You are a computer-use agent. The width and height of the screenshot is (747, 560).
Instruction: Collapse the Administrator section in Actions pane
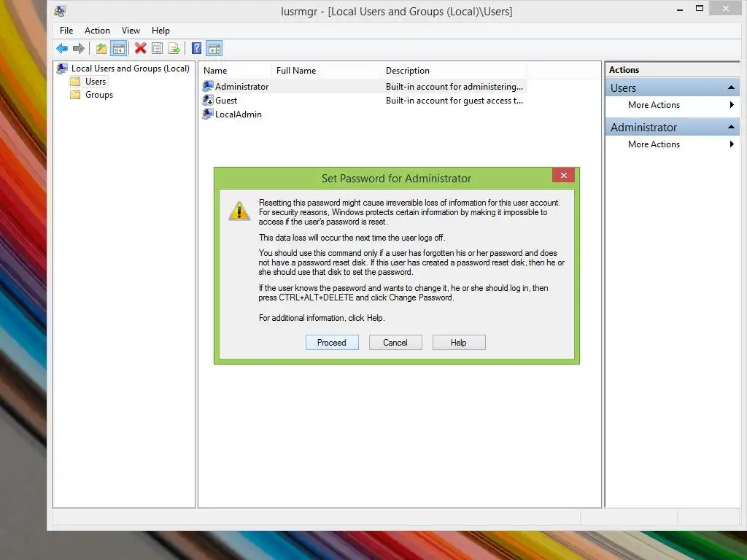(x=731, y=127)
